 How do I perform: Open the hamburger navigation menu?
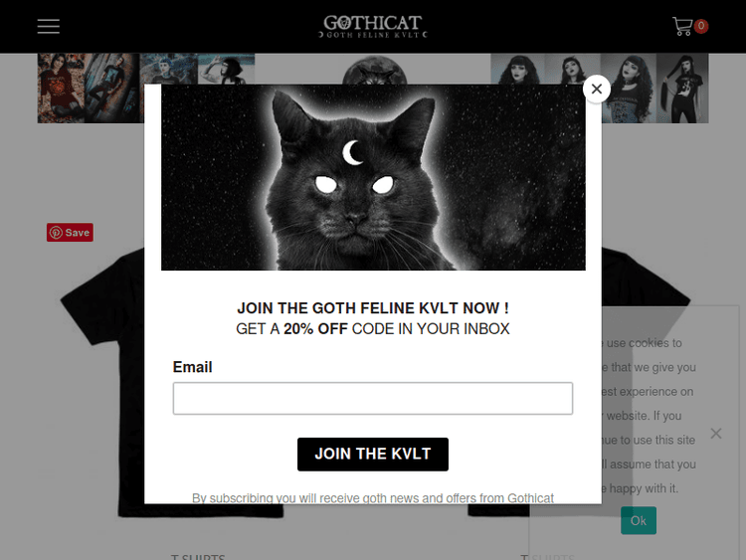49,26
